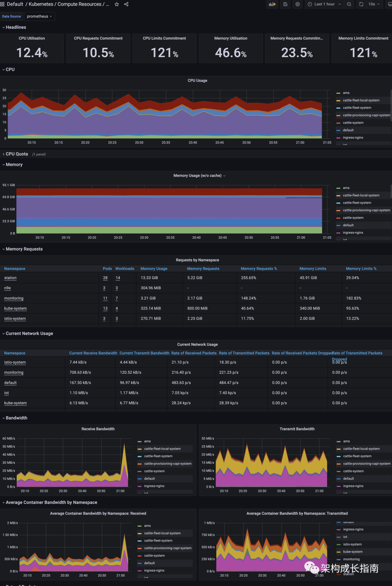
Task: Open the Last 1 hour time picker
Action: tap(324, 4)
